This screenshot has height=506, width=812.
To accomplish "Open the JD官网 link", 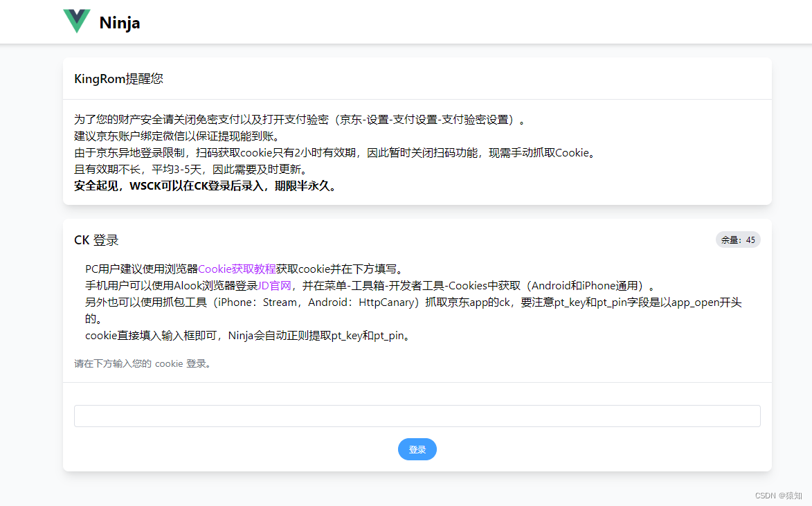I will click(x=274, y=285).
